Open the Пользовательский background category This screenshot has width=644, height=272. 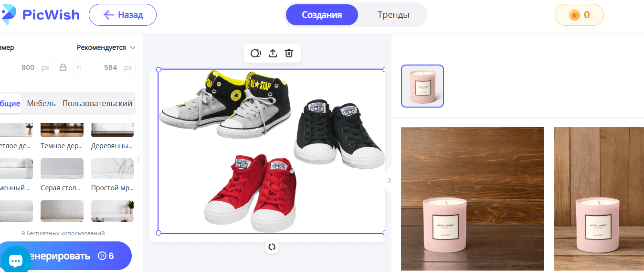click(x=97, y=104)
